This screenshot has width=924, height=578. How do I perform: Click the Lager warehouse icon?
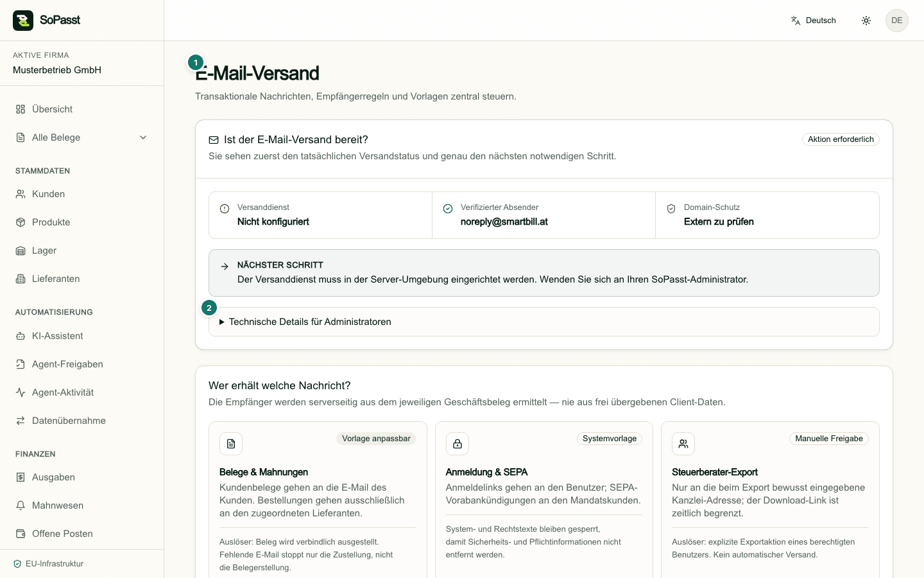pos(21,250)
